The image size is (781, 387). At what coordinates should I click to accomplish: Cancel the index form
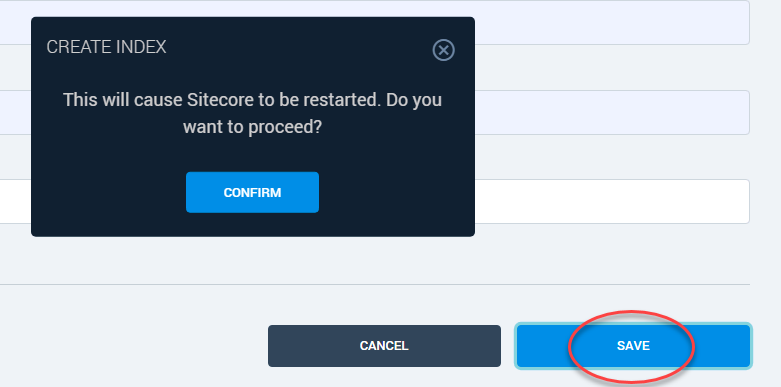[x=384, y=346]
